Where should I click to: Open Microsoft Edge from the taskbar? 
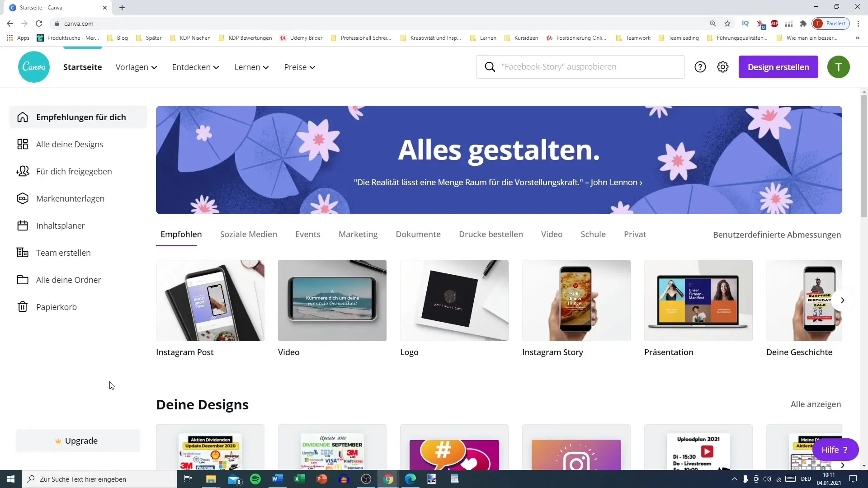(410, 479)
